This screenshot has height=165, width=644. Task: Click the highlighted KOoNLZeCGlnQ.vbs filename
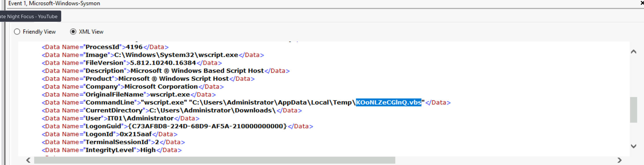click(x=388, y=102)
